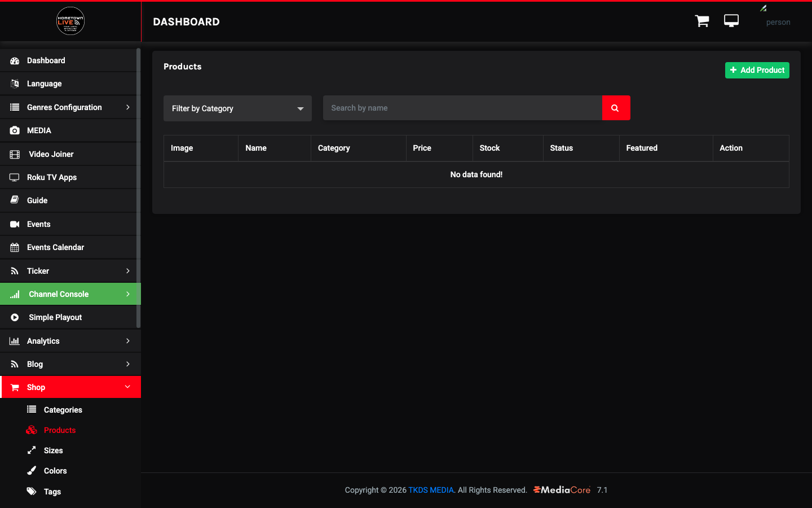Expand the Ticker submenu
This screenshot has width=812, height=508.
tap(128, 271)
